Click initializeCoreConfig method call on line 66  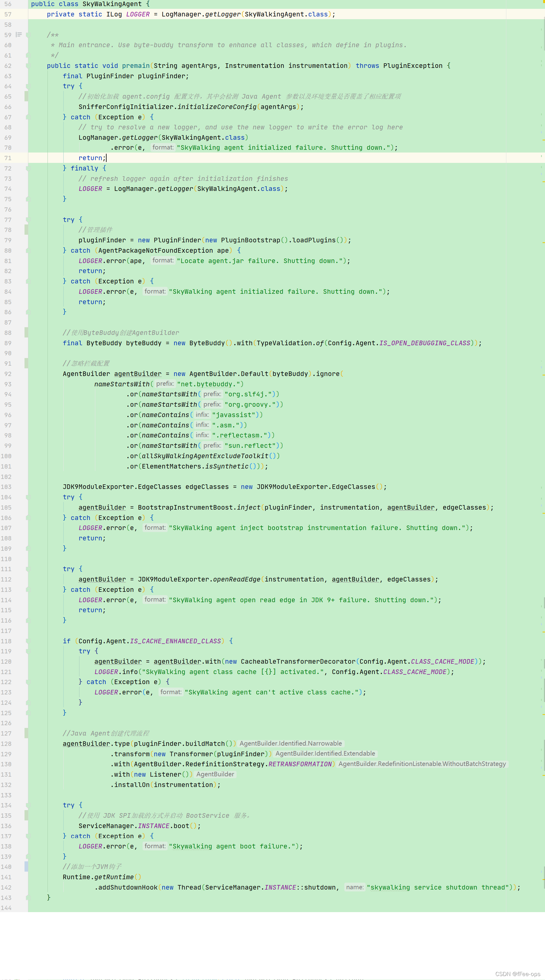point(217,107)
